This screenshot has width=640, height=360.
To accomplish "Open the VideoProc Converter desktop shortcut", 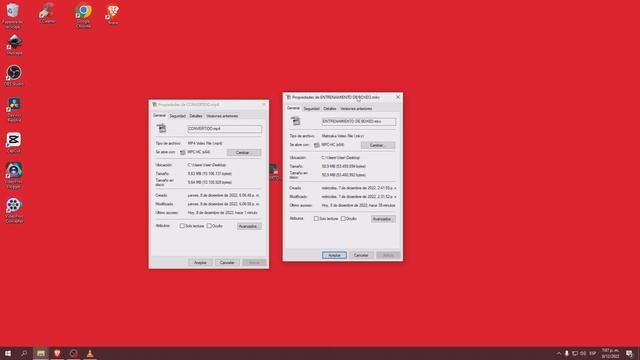I will pyautogui.click(x=14, y=210).
